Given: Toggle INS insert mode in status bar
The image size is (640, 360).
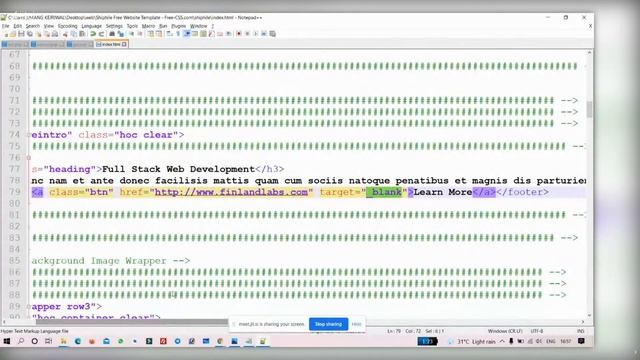Looking at the screenshot, I should click(x=580, y=331).
